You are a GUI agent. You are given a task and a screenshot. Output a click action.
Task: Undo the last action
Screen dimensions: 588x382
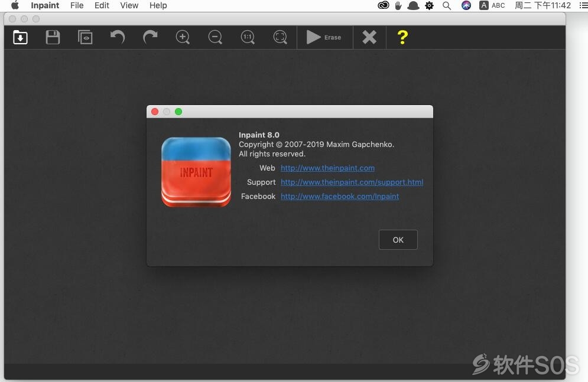(118, 37)
